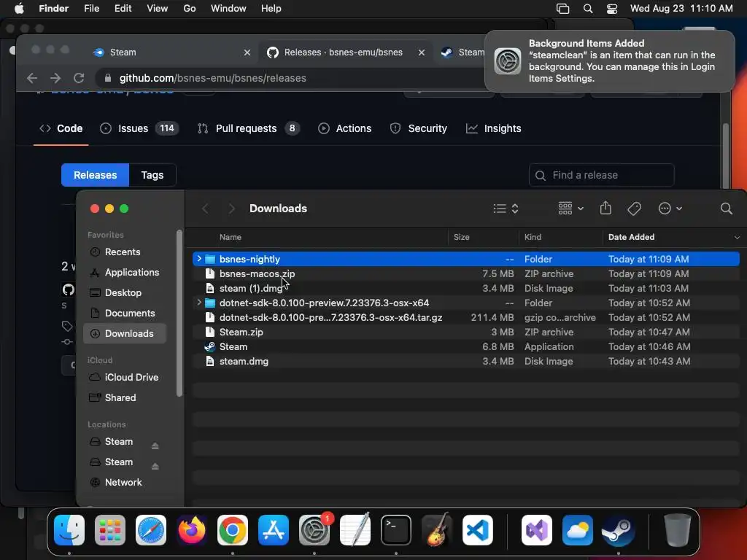Launch Google Chrome from the Dock
Viewport: 747px width, 560px height.
[x=233, y=530]
